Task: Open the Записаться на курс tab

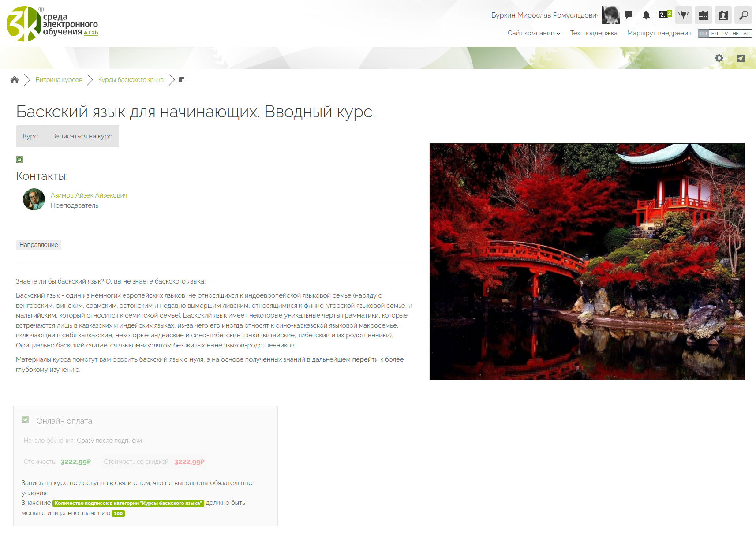Action: (x=82, y=136)
